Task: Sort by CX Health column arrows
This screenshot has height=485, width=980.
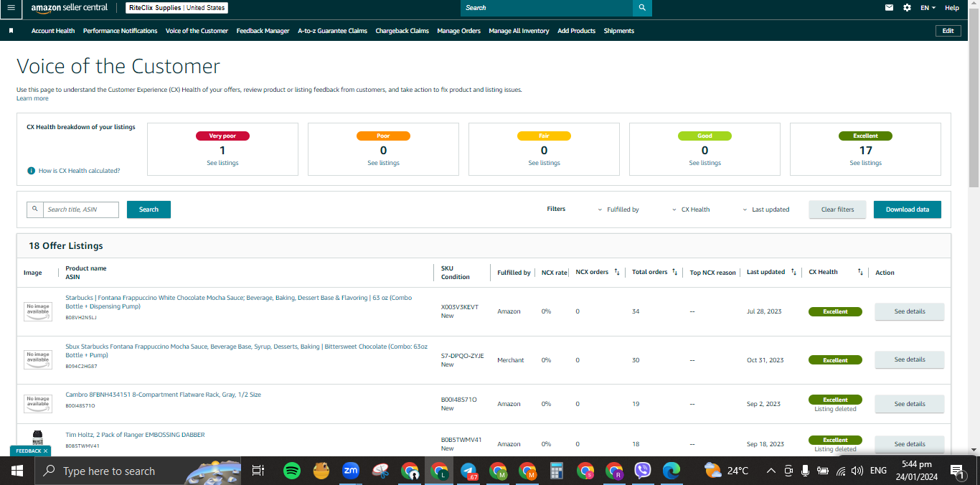Action: 860,272
